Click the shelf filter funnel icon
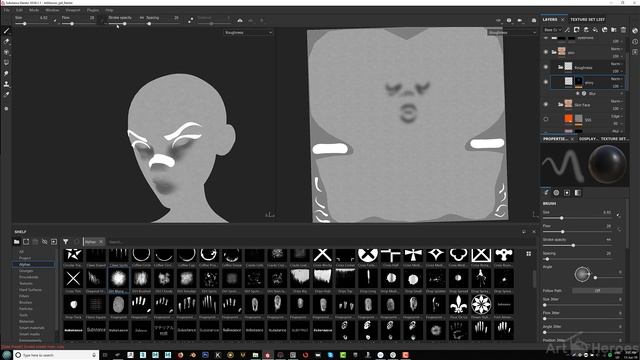The width and height of the screenshot is (640, 360). coord(65,242)
